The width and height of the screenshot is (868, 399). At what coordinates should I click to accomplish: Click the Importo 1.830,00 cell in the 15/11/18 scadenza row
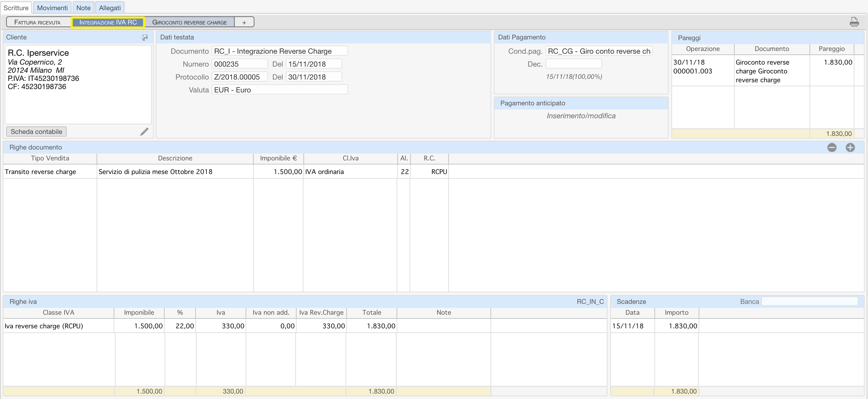[677, 326]
